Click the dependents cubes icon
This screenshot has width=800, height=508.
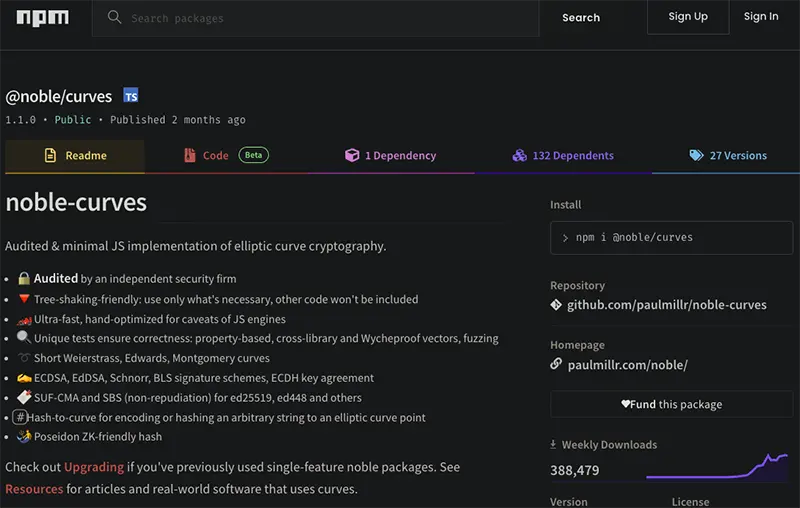point(519,155)
